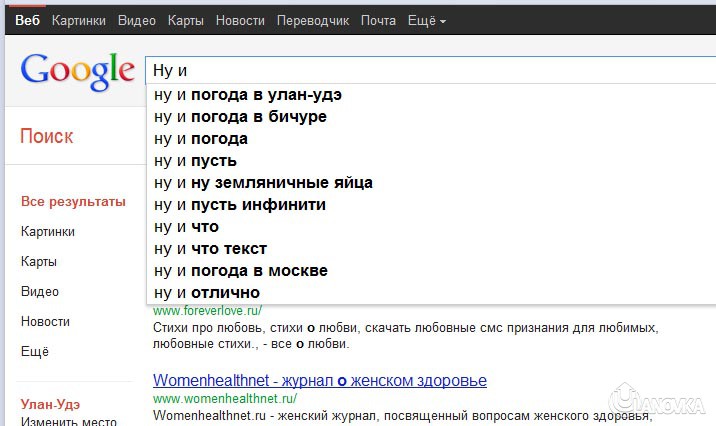Expand the Ещё dropdown in top bar
Viewport: 716px width, 426px height.
coord(426,21)
